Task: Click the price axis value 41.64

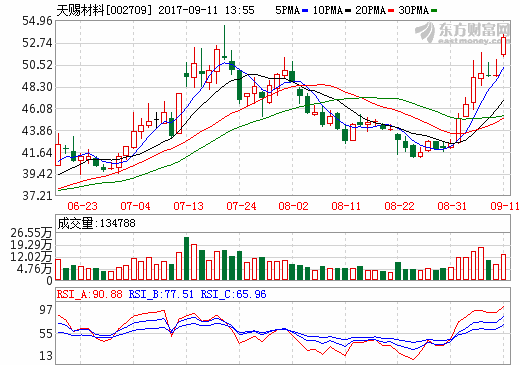Action: [37, 153]
